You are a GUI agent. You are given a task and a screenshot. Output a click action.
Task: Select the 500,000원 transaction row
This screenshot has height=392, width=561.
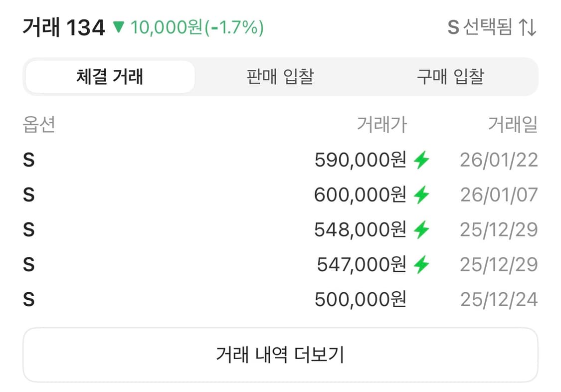coord(280,299)
